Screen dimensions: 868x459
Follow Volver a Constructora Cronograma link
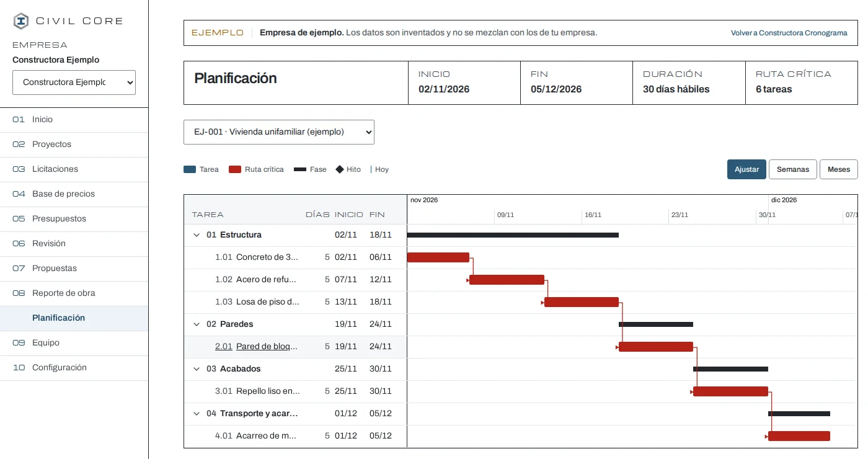click(x=789, y=33)
